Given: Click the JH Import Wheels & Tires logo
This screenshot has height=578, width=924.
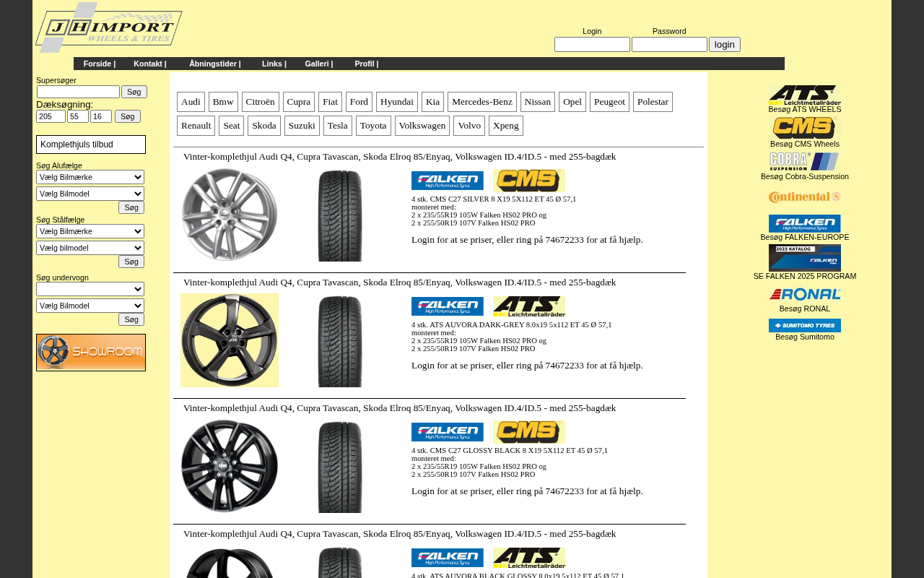Looking at the screenshot, I should [x=109, y=27].
